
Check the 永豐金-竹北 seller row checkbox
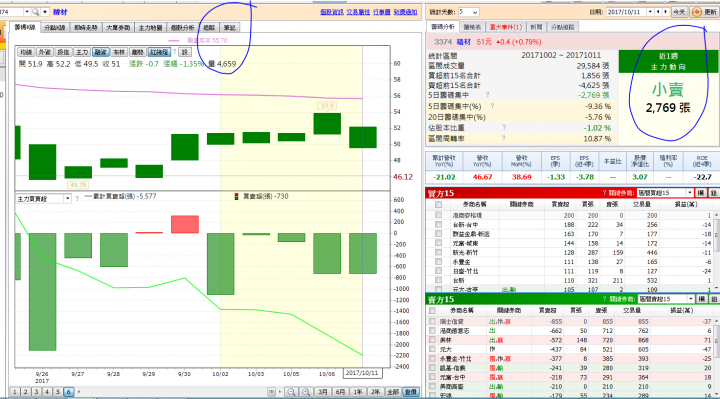[x=433, y=359]
